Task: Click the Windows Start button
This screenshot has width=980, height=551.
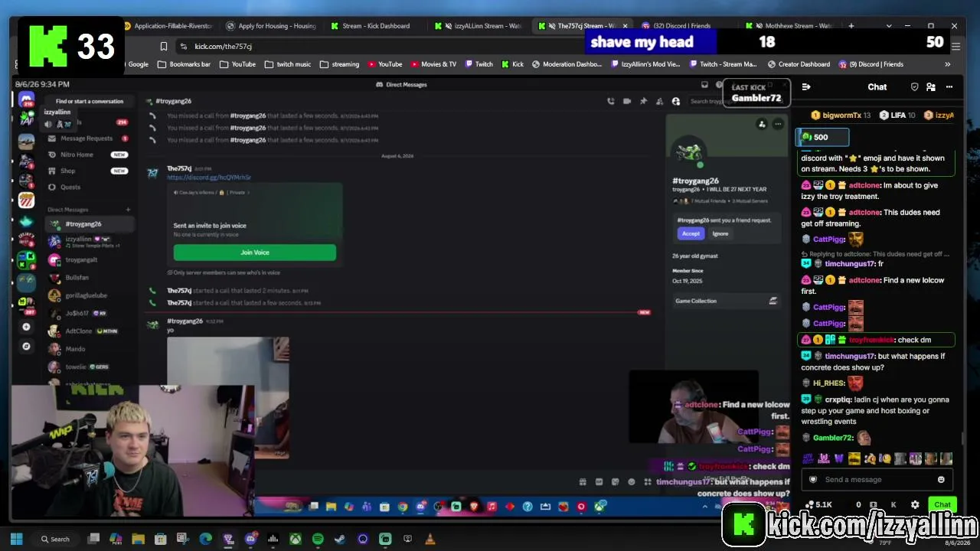Action: point(16,540)
